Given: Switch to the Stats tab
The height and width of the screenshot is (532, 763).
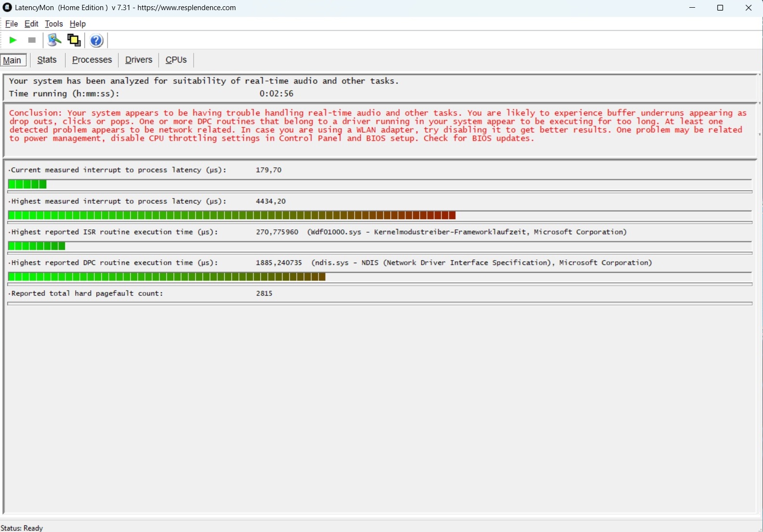Looking at the screenshot, I should pyautogui.click(x=47, y=60).
